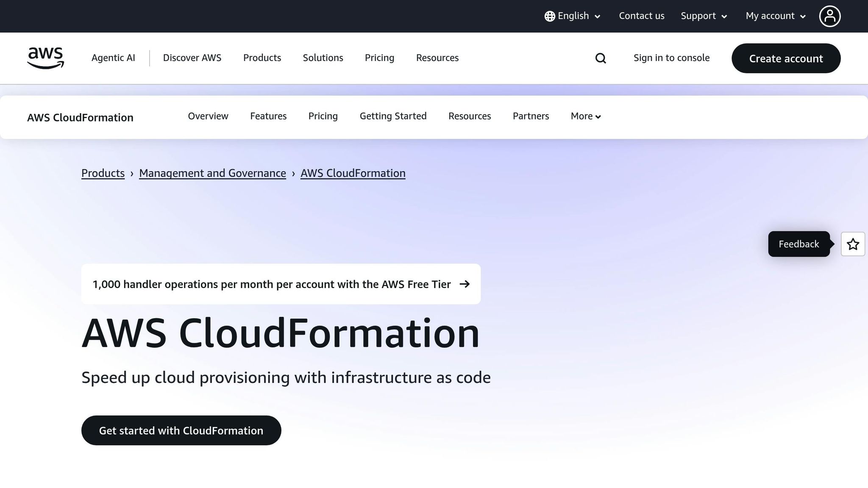Click the Contact us link
The height and width of the screenshot is (488, 868).
coord(642,16)
